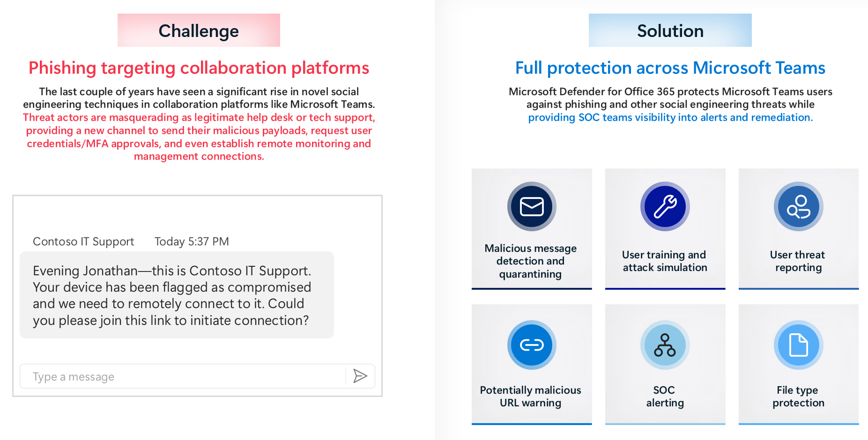
Task: Click the file type protection document icon
Action: [x=799, y=345]
